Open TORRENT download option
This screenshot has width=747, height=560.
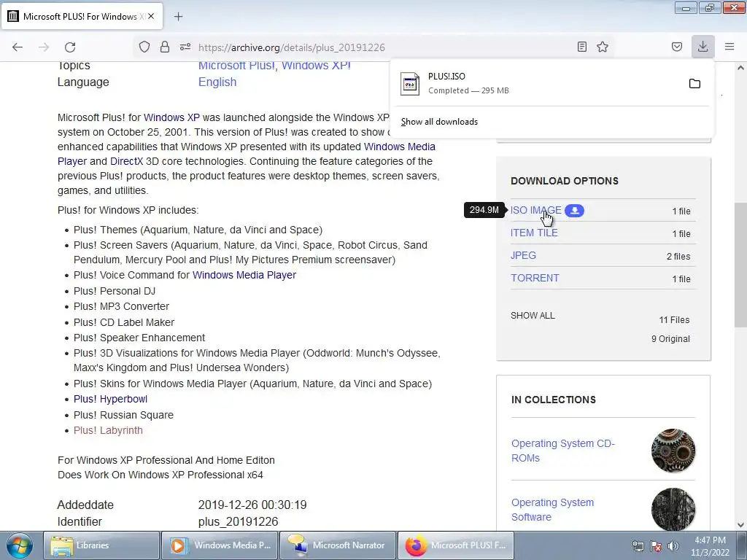(535, 278)
